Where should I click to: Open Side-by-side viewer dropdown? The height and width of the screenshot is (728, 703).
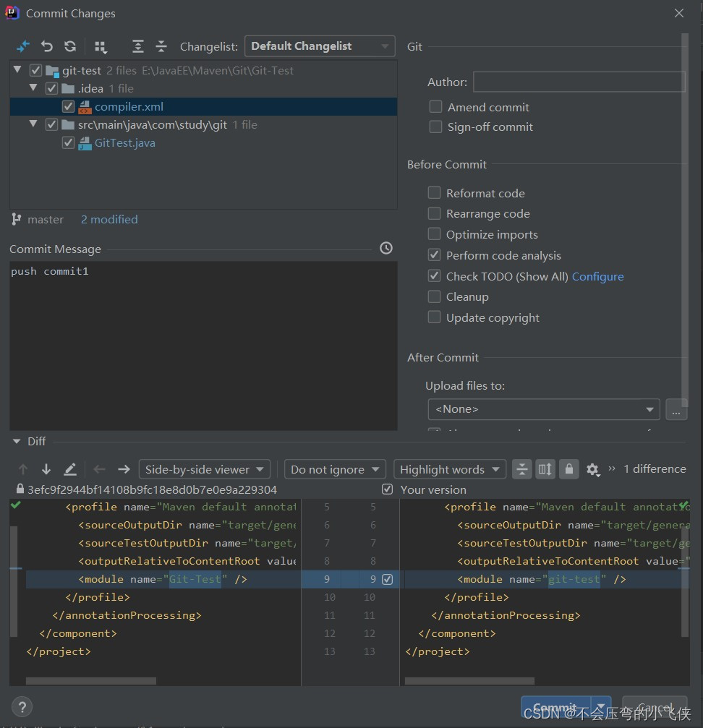click(x=204, y=469)
